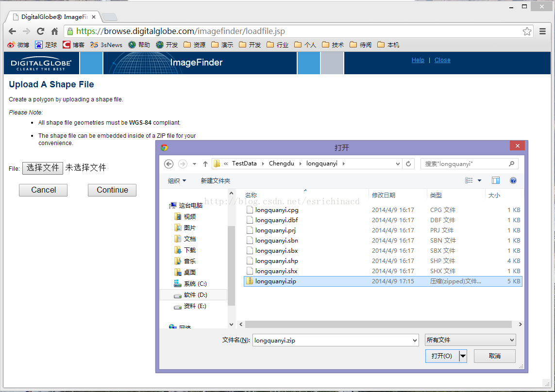Open the 组织 dropdown menu
This screenshot has width=555, height=392.
coord(177,181)
